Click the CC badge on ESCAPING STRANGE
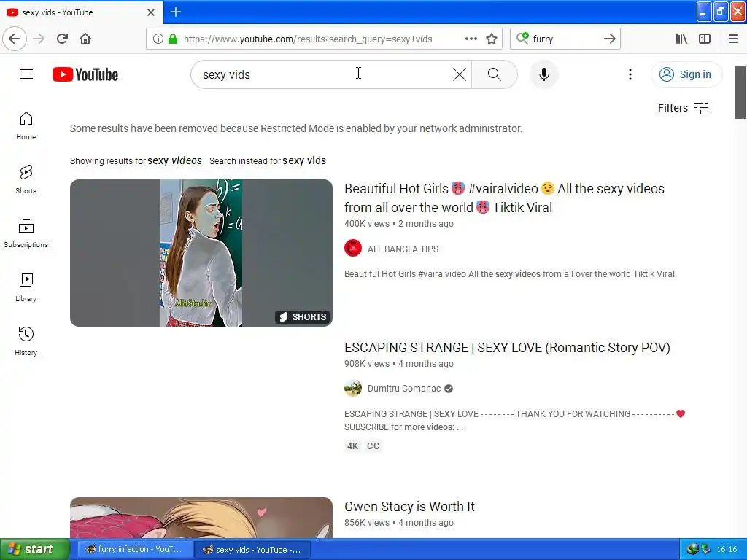Viewport: 747px width, 560px height. click(373, 446)
